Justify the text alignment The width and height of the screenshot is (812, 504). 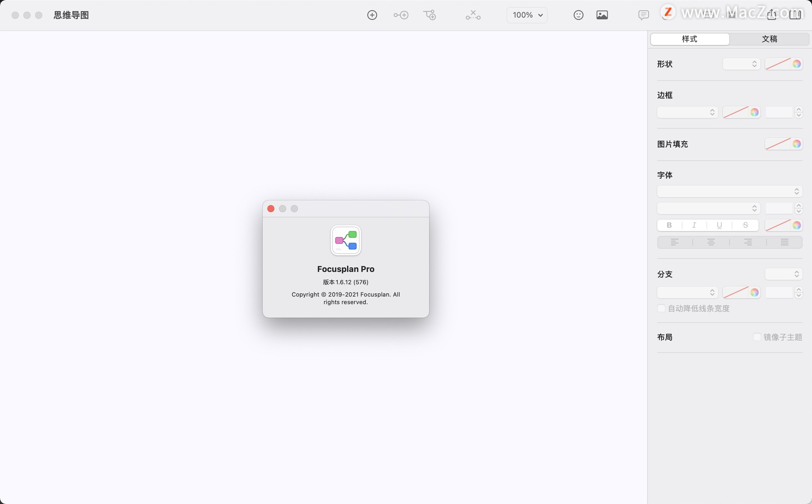[785, 242]
